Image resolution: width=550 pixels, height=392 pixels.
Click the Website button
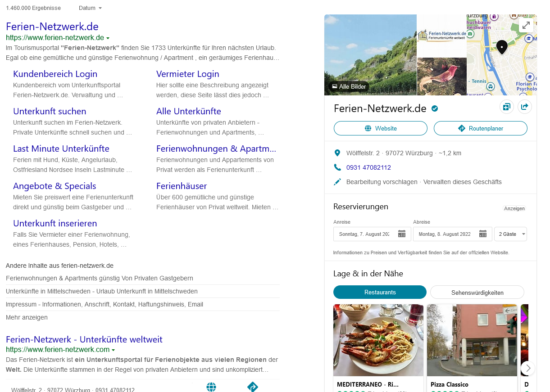380,128
